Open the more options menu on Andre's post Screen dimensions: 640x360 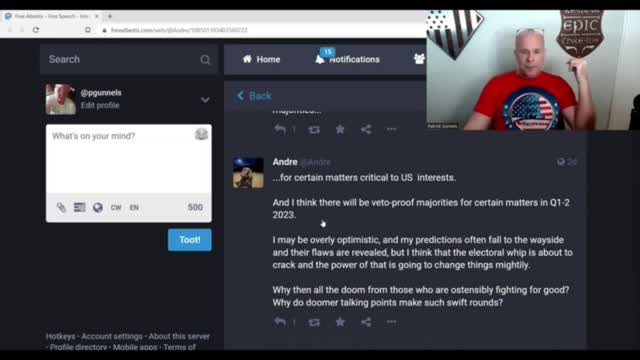tap(391, 322)
